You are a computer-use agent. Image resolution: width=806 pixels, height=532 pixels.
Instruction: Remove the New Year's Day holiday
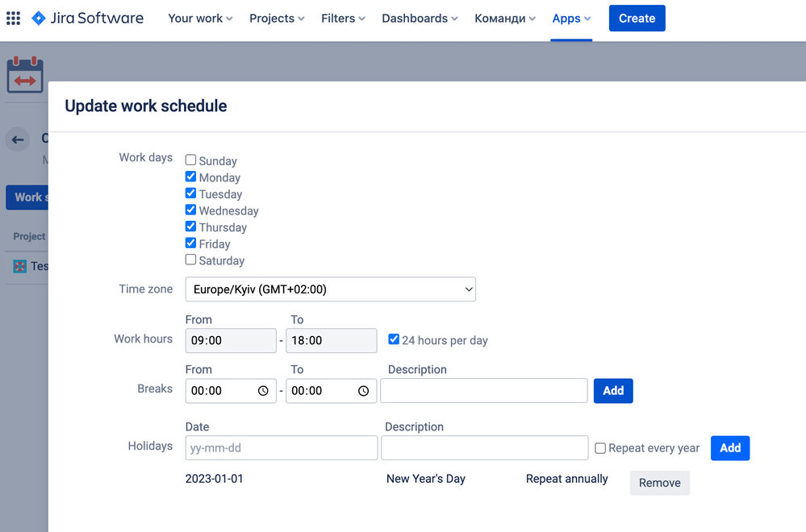click(x=659, y=483)
